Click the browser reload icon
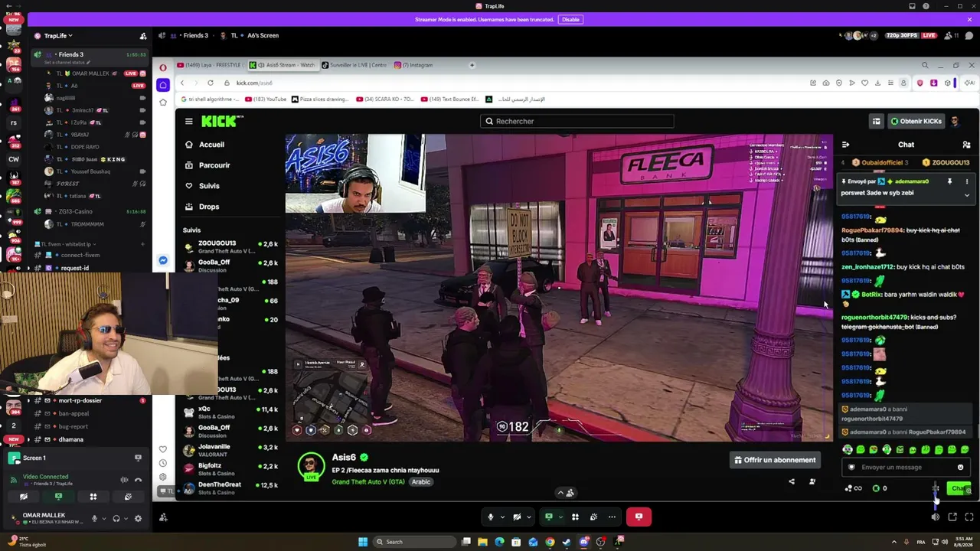This screenshot has height=551, width=980. [x=210, y=83]
